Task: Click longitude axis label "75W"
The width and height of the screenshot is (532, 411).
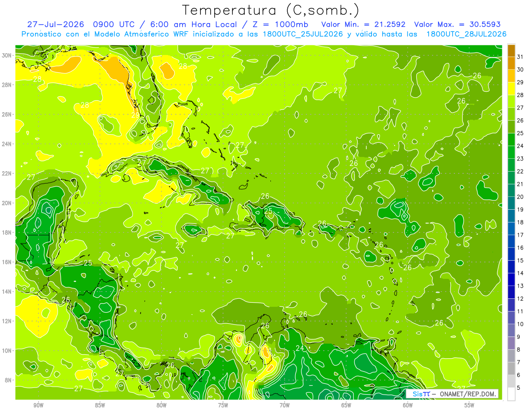Action: (x=223, y=405)
